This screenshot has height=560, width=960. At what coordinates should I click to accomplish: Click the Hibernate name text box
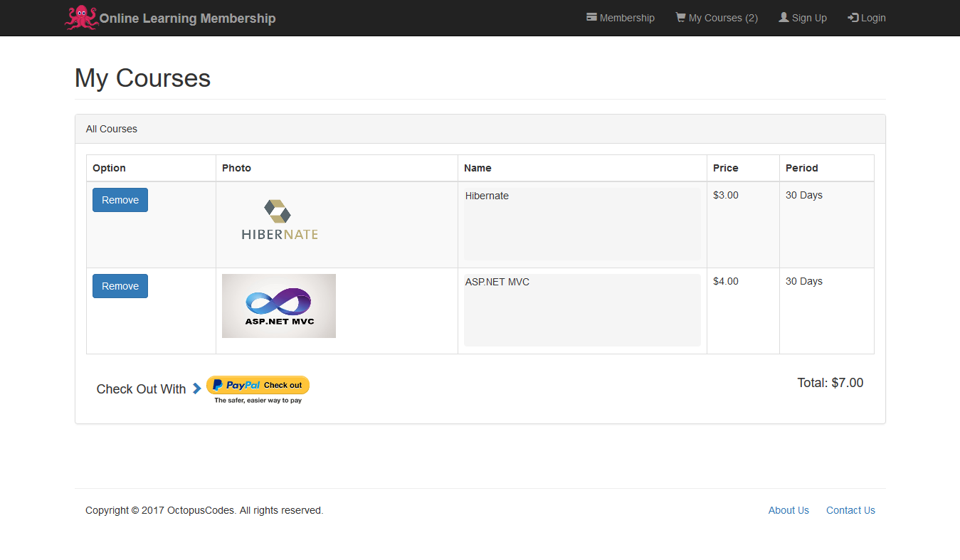pos(582,224)
